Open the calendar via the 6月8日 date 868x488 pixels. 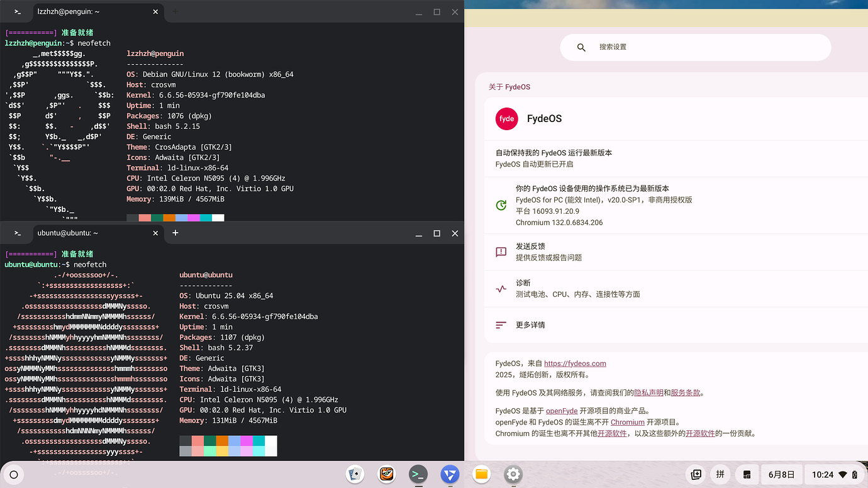tap(782, 474)
